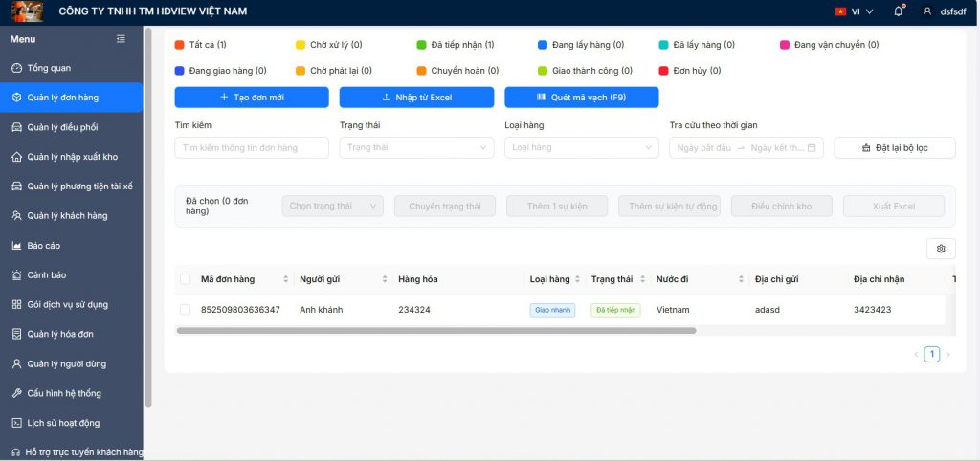Click the Tổng quan dashboard icon
Image resolution: width=980 pixels, height=461 pixels.
coord(16,68)
